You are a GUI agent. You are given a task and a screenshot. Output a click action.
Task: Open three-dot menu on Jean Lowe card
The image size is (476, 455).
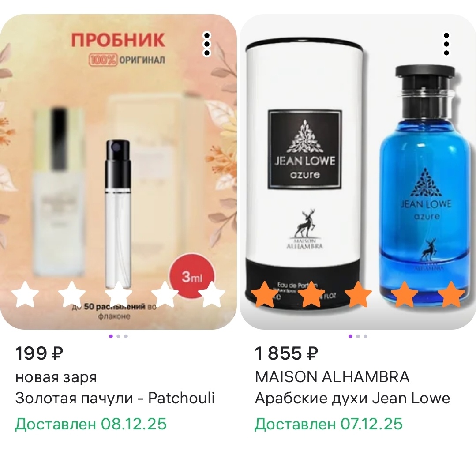click(x=446, y=44)
